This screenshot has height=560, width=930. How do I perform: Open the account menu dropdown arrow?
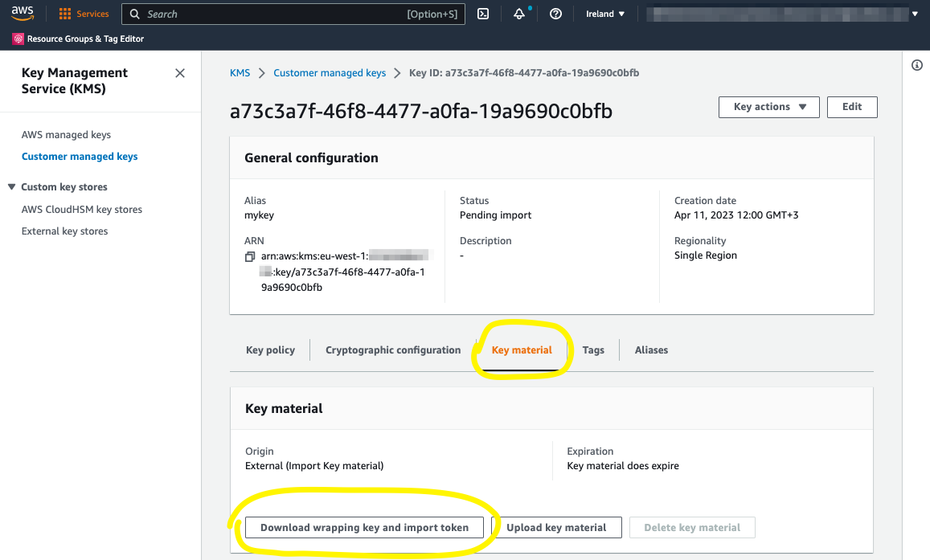tap(916, 14)
